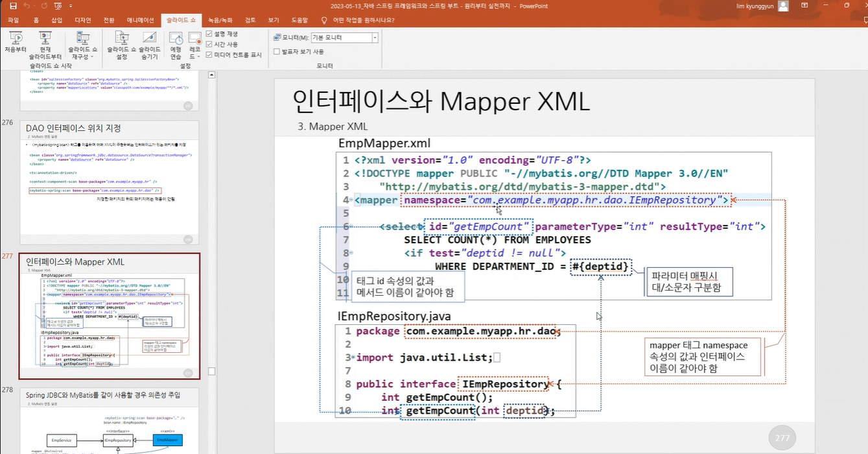This screenshot has height=454, width=868.
Task: Click the 파라미터 매핑시 대/소문자 구분함 callout box
Action: tap(690, 282)
